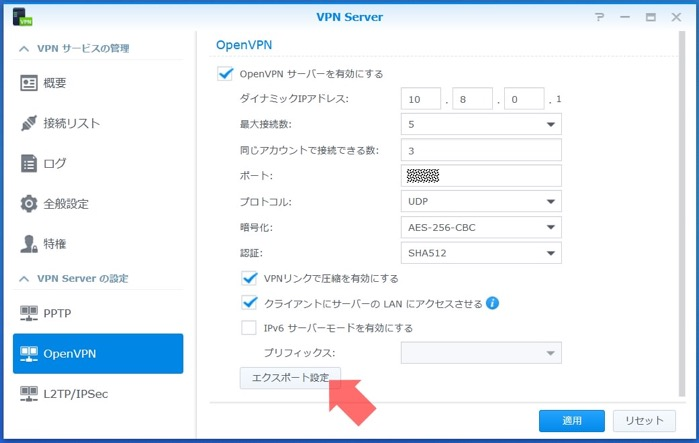Open the 認証 dropdown showing SHA512
The width and height of the screenshot is (699, 443).
click(x=481, y=253)
